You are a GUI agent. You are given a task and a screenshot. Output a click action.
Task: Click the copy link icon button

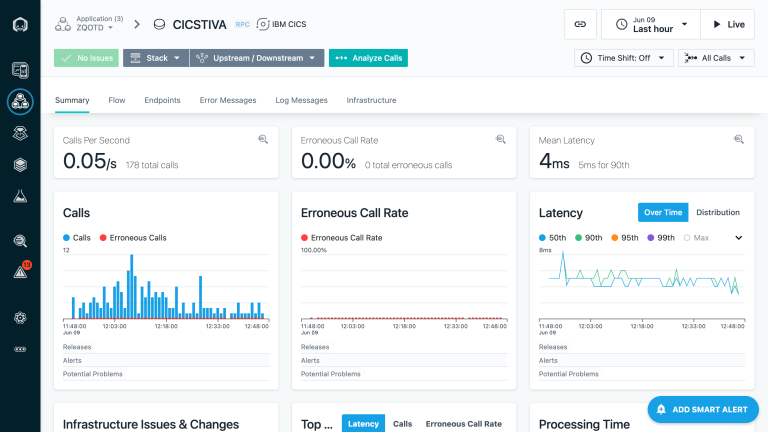(x=580, y=24)
